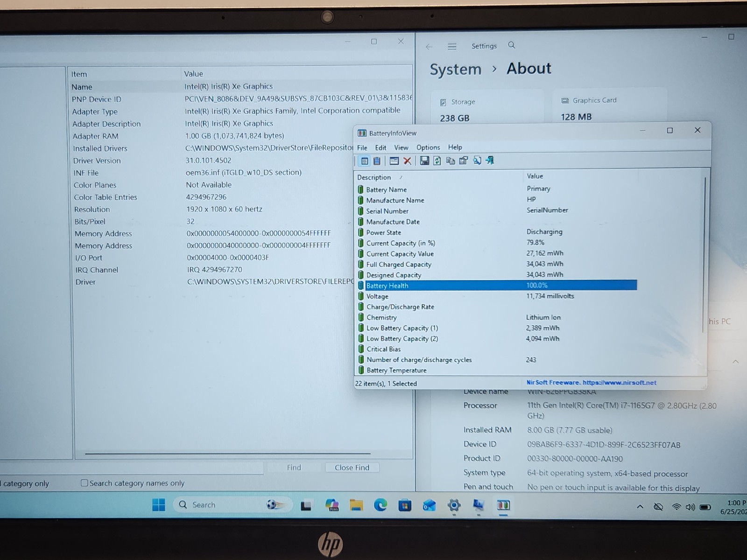Toggle Search category names only checkbox
The height and width of the screenshot is (560, 747).
(x=85, y=483)
